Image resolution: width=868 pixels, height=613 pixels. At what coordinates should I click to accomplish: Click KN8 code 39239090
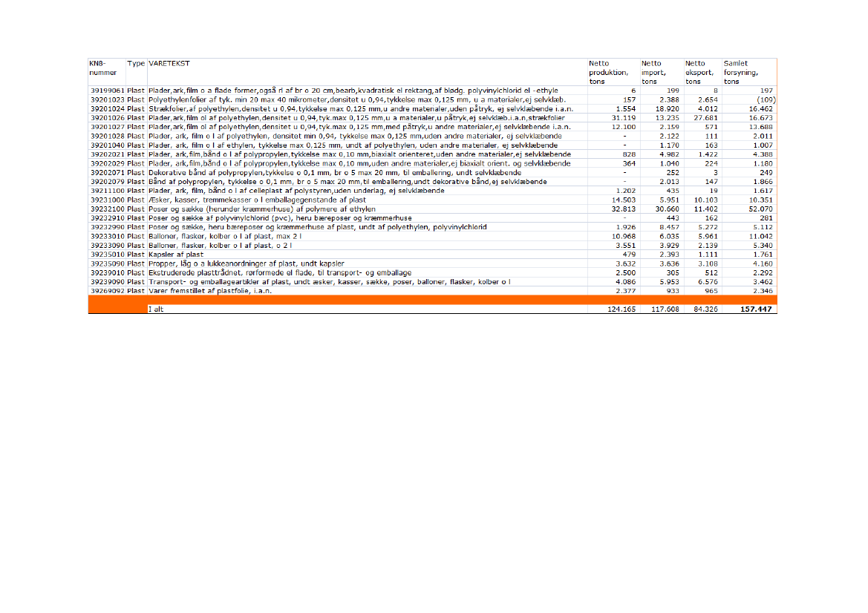[108, 281]
